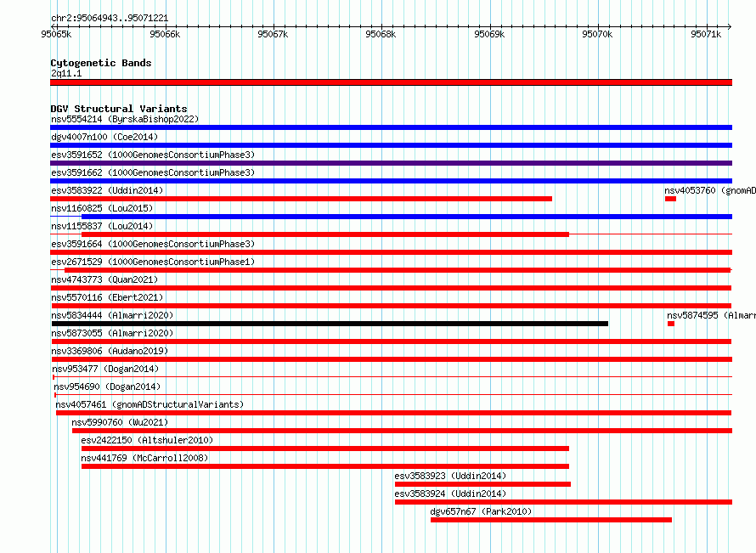The image size is (756, 553).
Task: Click the black bar for nsv5834444
Action: click(329, 324)
